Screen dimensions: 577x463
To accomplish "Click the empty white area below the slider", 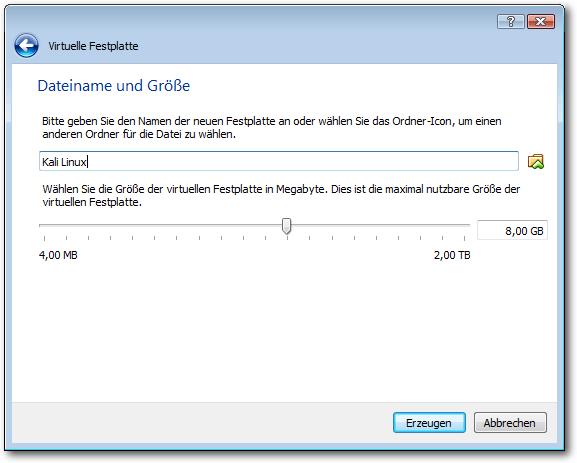I will [284, 331].
